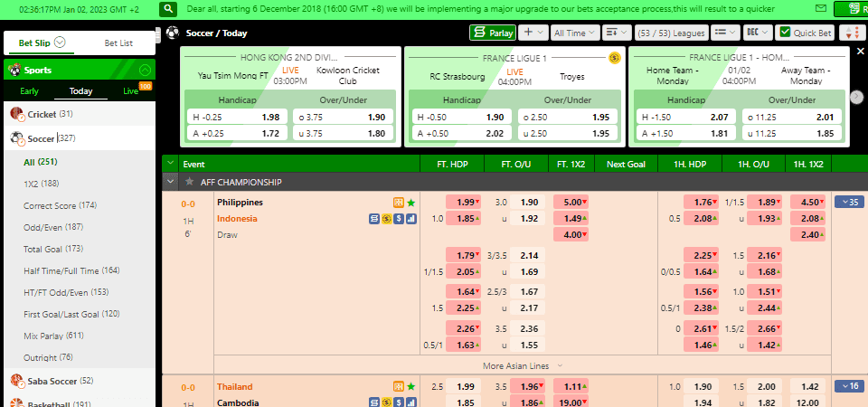Image resolution: width=868 pixels, height=407 pixels.
Task: Click the gold coin icon on the Indonesia row
Action: [x=386, y=219]
